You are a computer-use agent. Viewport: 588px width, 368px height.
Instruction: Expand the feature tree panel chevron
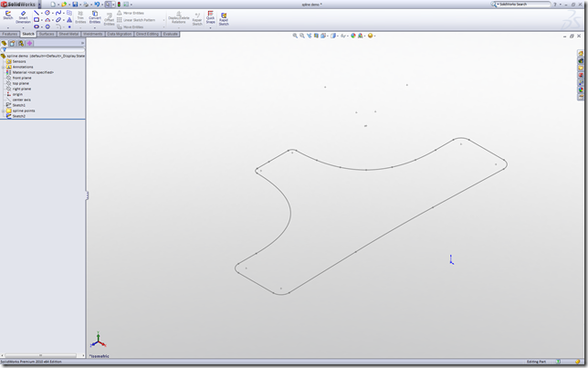pyautogui.click(x=82, y=44)
